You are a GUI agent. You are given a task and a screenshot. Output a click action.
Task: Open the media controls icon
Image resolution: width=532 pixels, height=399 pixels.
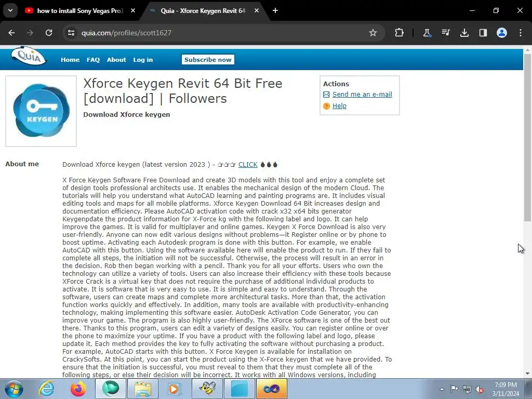coord(445,33)
